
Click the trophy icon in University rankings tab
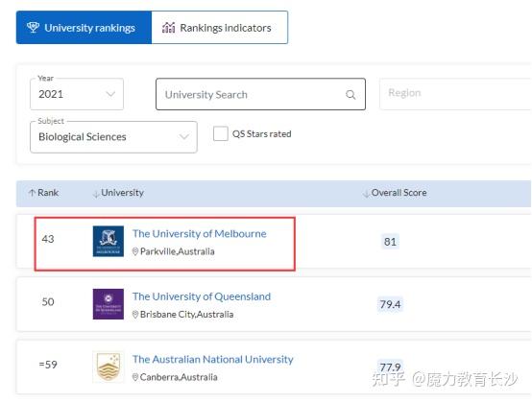tap(33, 27)
